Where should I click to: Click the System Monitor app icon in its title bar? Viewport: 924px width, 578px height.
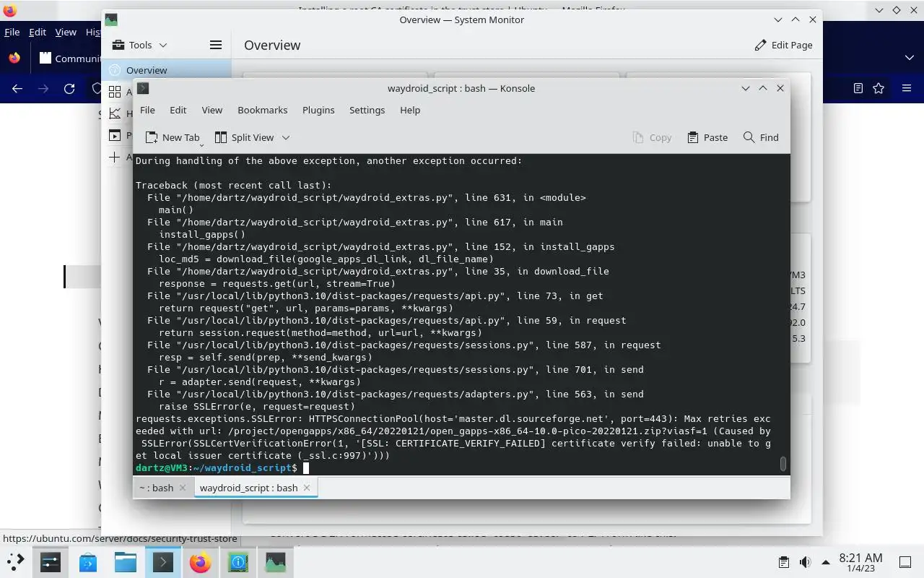click(110, 20)
